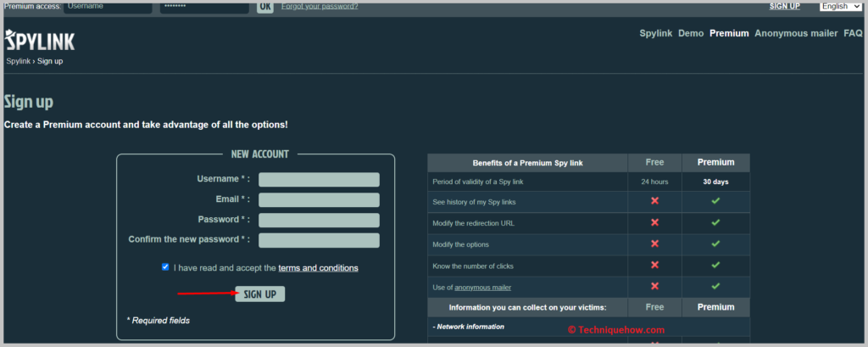
Task: Click the Required fields note
Action: point(159,321)
